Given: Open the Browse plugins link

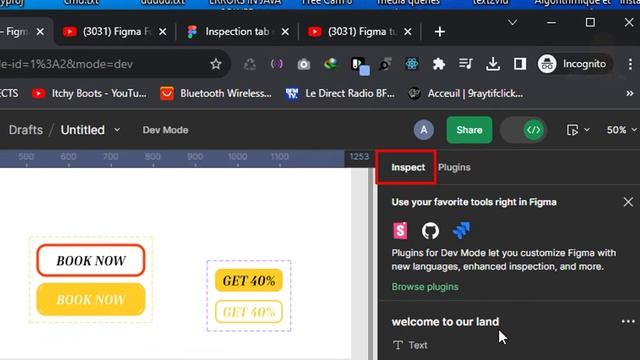Looking at the screenshot, I should (x=425, y=287).
